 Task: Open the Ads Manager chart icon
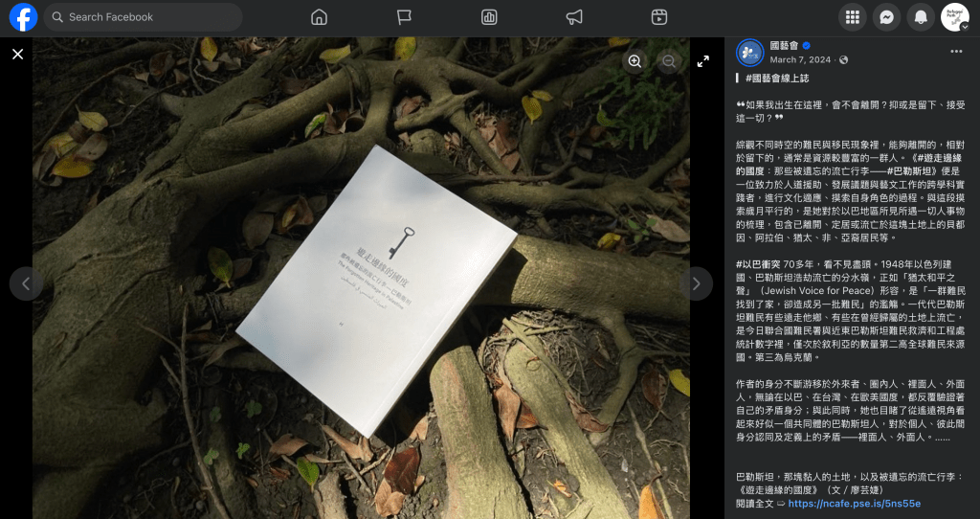489,17
